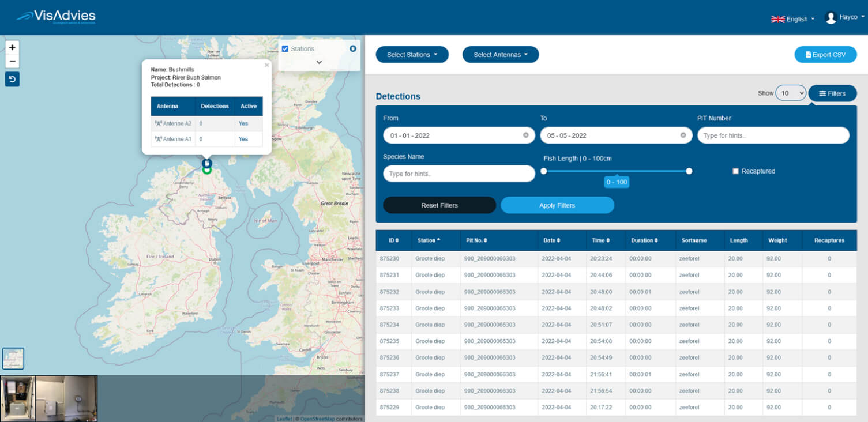Close the Bushmills station popup
Image resolution: width=868 pixels, height=422 pixels.
266,65
